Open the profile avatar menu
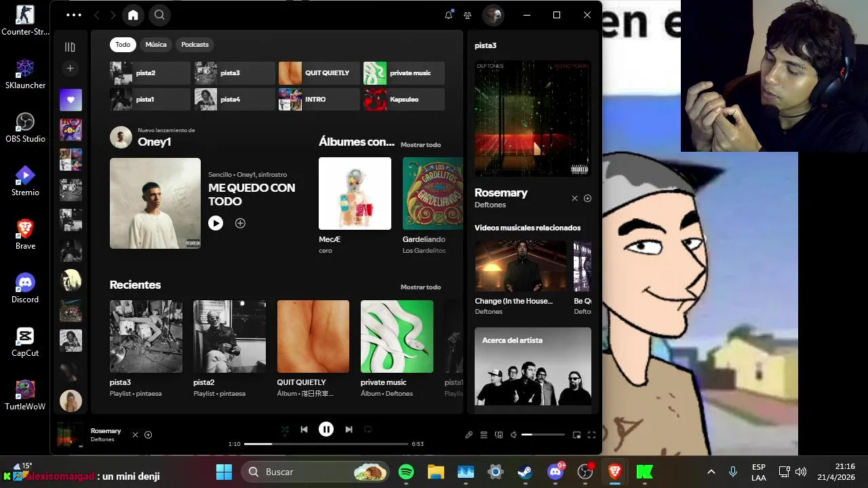 click(493, 15)
